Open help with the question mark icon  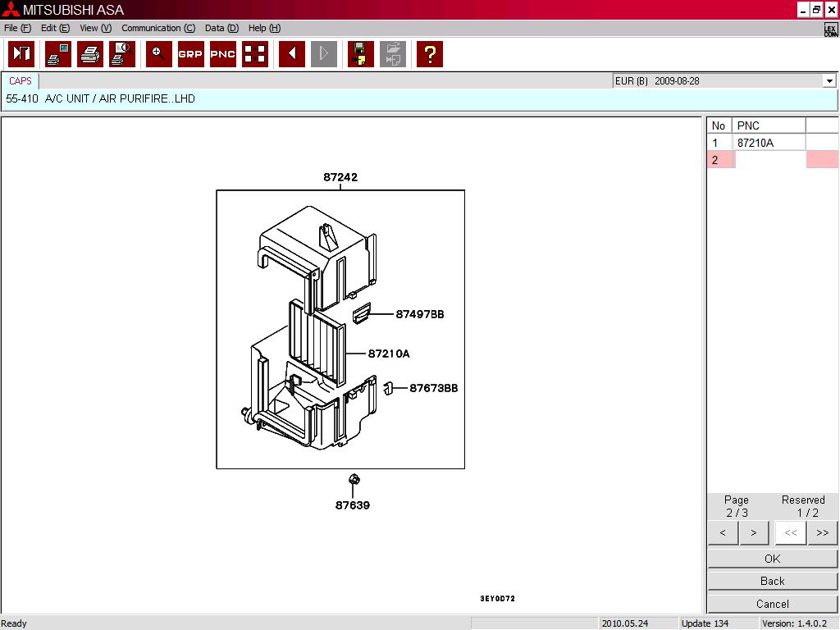(x=429, y=54)
